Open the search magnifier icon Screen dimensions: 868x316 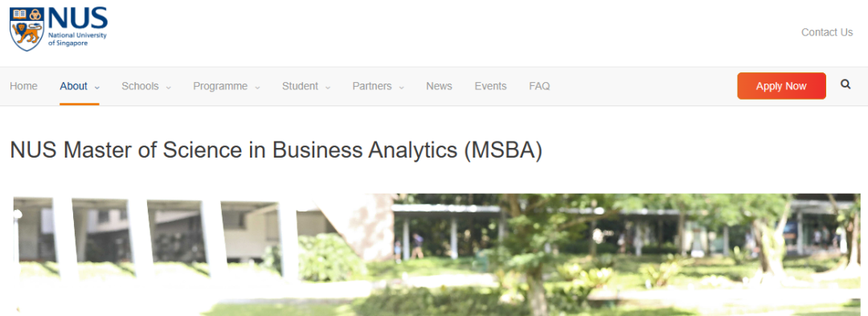coord(845,84)
